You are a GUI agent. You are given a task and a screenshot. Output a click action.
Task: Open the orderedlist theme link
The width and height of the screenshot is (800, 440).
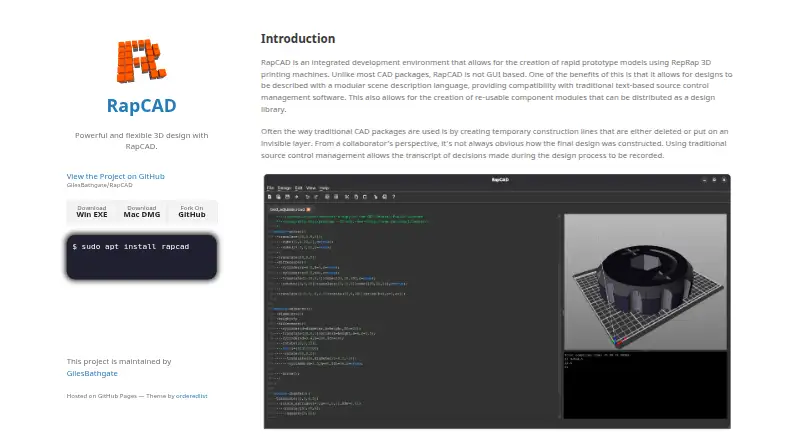coord(192,396)
